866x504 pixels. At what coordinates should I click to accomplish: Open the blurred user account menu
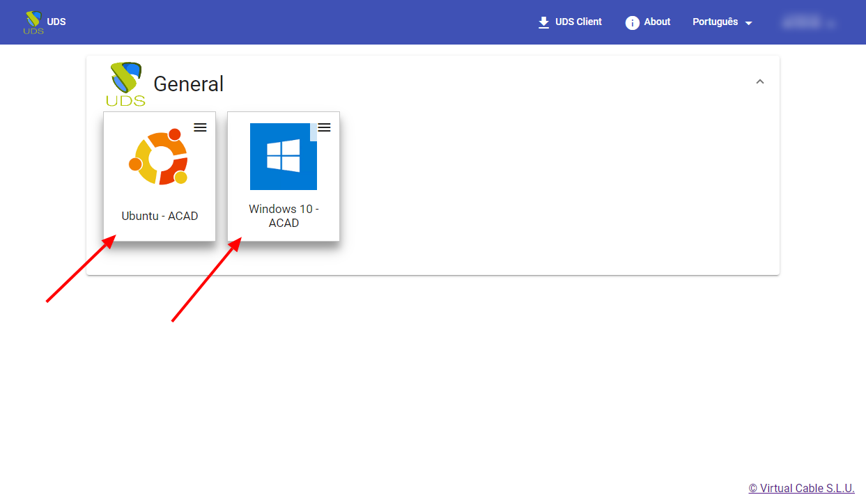click(x=801, y=22)
